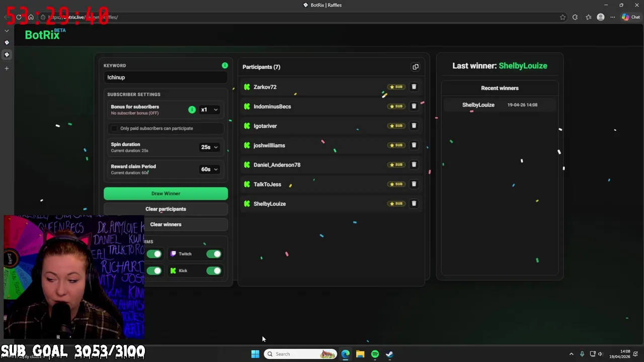This screenshot has width=644, height=362.
Task: Click the BotRix logo
Action: (x=45, y=34)
